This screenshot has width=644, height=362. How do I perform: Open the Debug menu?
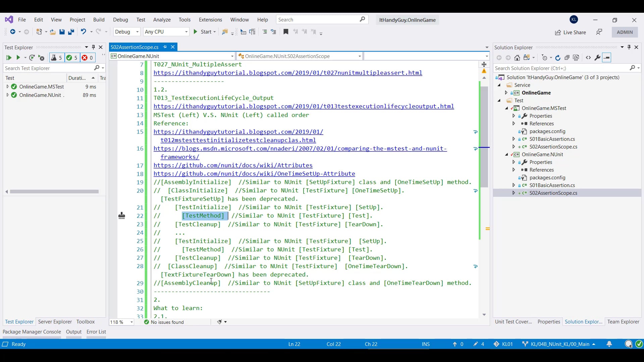tap(120, 20)
